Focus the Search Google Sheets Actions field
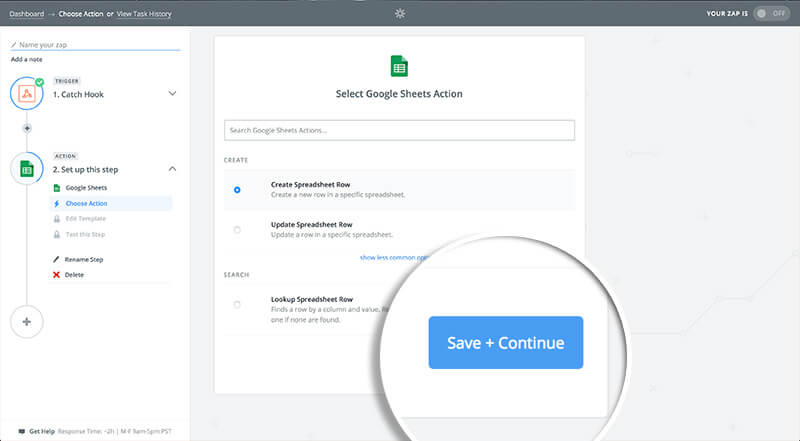Image resolution: width=800 pixels, height=441 pixels. tap(399, 130)
